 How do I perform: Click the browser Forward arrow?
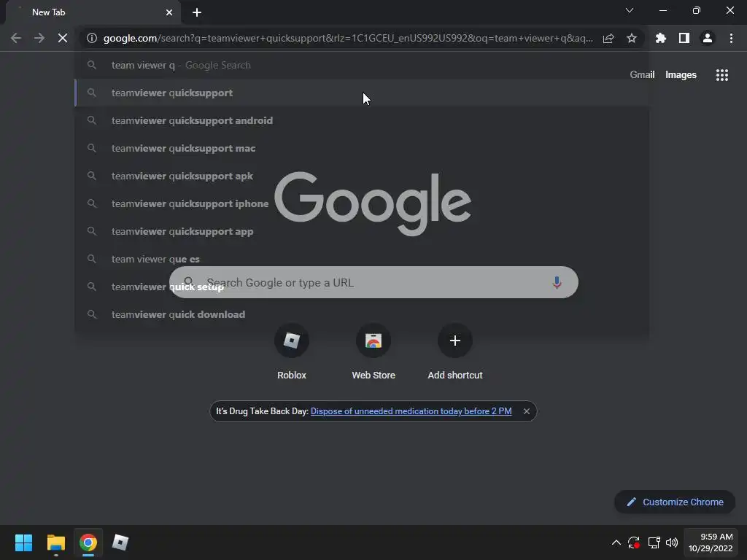39,38
